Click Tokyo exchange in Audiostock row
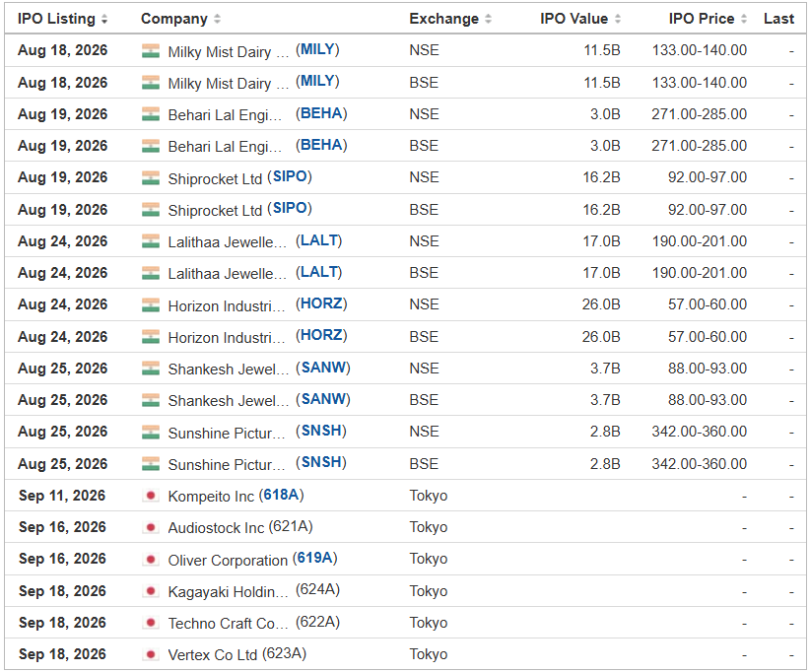The height and width of the screenshot is (672, 810). coord(429,527)
